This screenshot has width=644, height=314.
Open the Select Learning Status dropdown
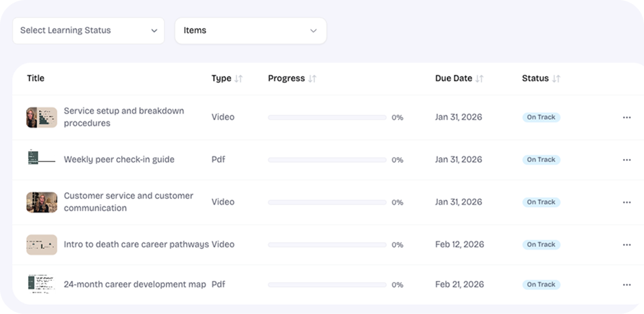click(88, 31)
